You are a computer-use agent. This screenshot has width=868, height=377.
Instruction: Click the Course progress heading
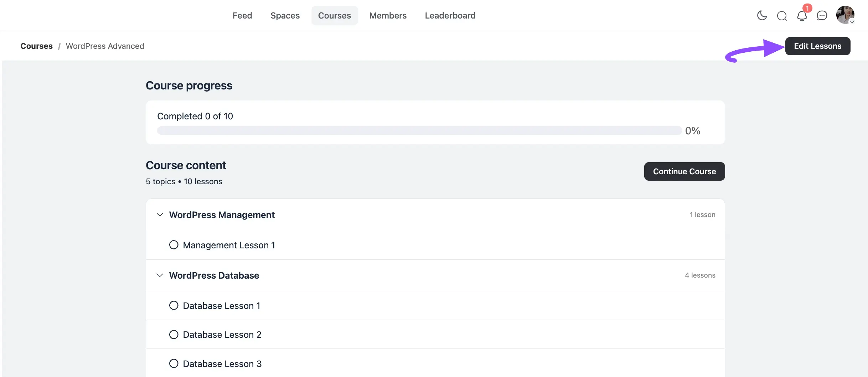(189, 86)
